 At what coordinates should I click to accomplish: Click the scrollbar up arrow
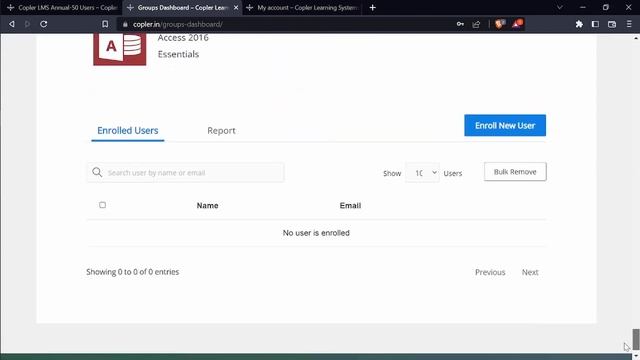pos(636,38)
